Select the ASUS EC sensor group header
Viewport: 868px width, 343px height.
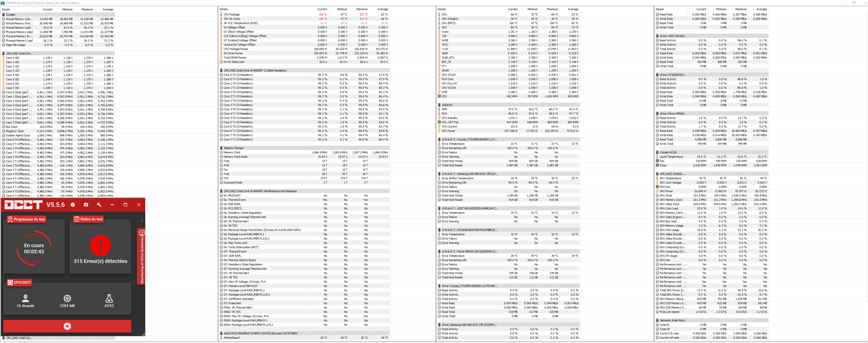(447, 105)
